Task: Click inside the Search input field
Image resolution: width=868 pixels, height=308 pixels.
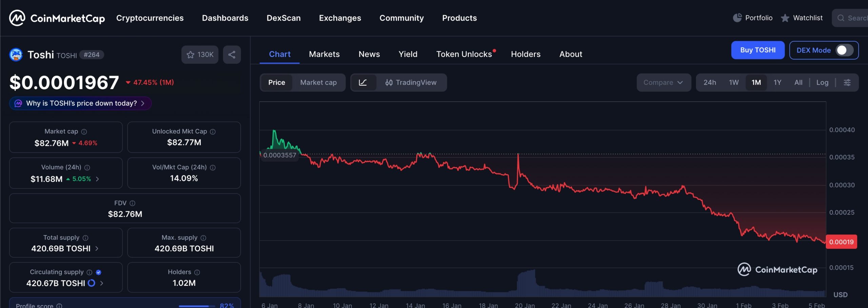Action: (x=850, y=18)
